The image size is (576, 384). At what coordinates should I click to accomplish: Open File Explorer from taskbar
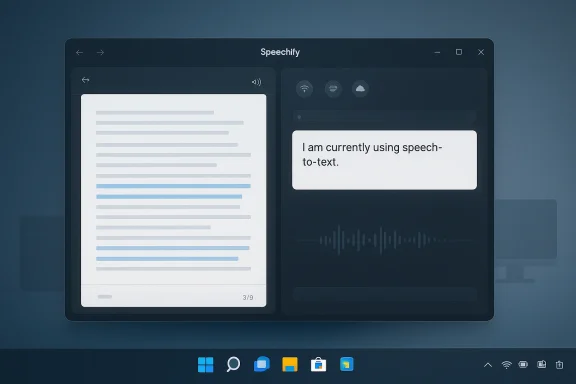click(x=290, y=364)
